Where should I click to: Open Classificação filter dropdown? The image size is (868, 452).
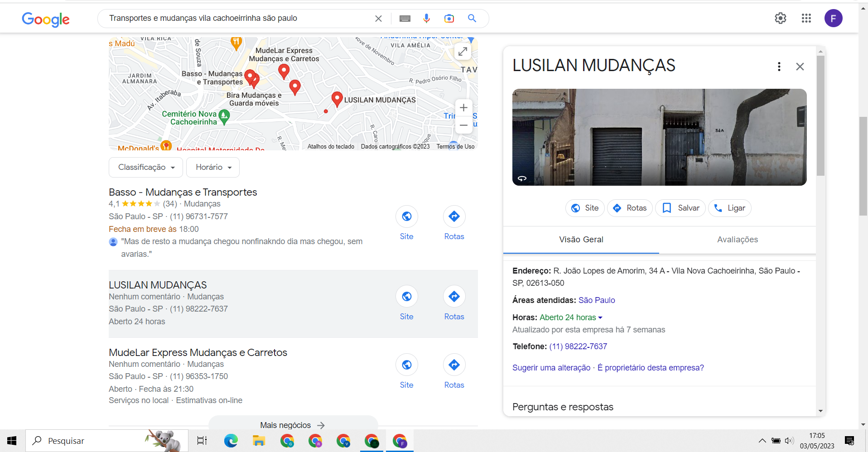(x=146, y=168)
